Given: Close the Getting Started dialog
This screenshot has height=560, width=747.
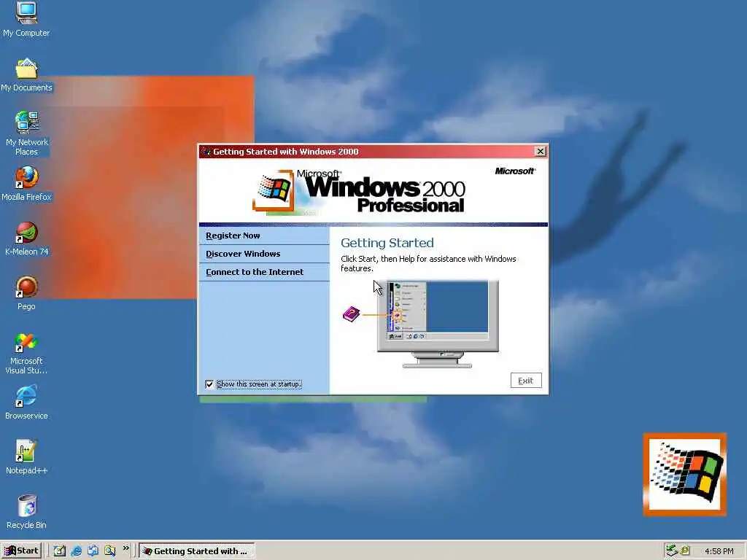Looking at the screenshot, I should [541, 152].
